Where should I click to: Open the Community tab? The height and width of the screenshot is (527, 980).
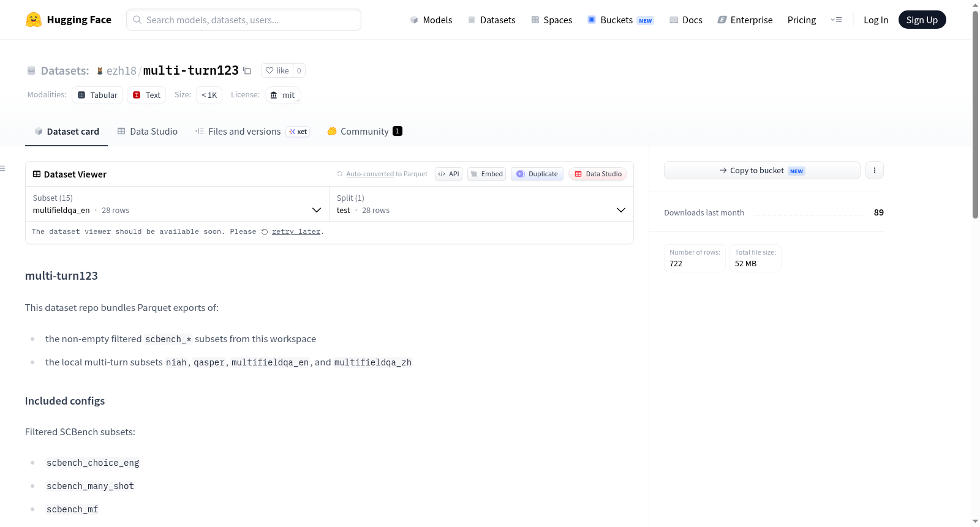click(365, 131)
